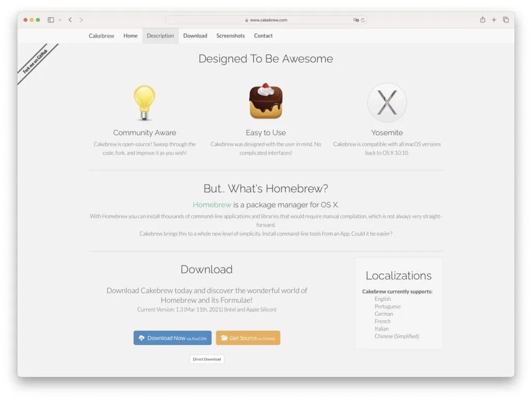Open the Screenshots nav item
532x400 pixels.
coord(230,36)
